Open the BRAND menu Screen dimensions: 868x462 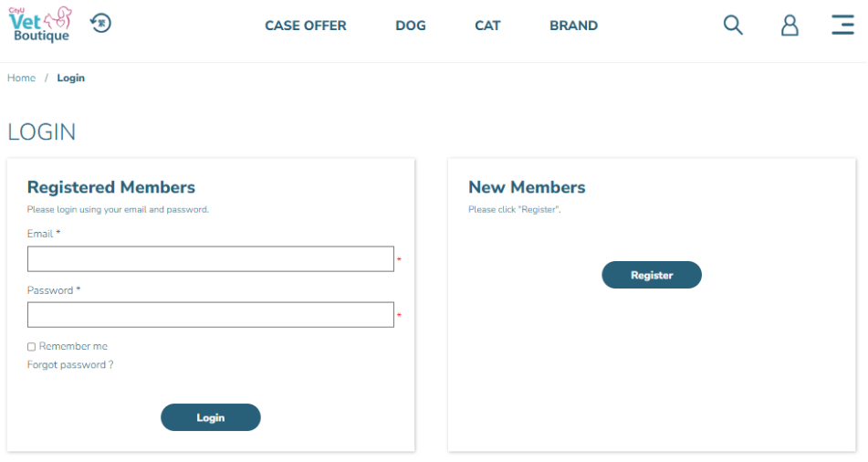tap(573, 26)
